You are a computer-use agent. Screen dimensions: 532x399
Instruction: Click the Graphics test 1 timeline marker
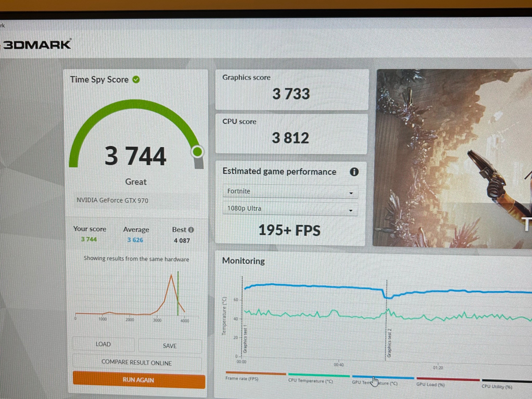pos(245,339)
